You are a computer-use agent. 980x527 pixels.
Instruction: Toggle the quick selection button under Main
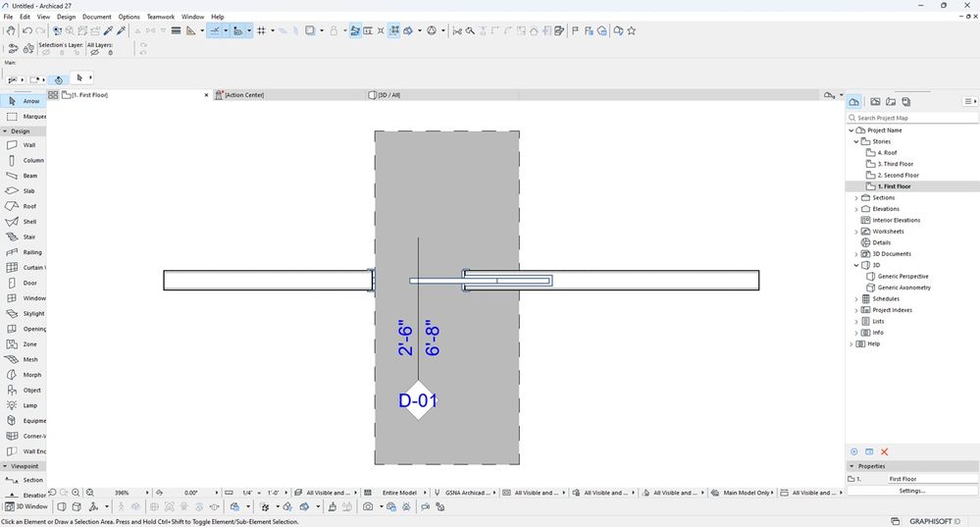coord(59,80)
